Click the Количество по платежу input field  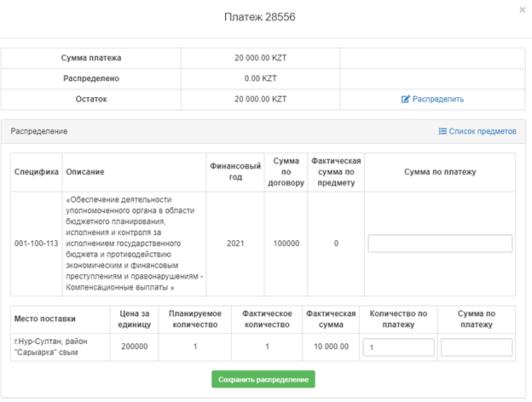(397, 347)
